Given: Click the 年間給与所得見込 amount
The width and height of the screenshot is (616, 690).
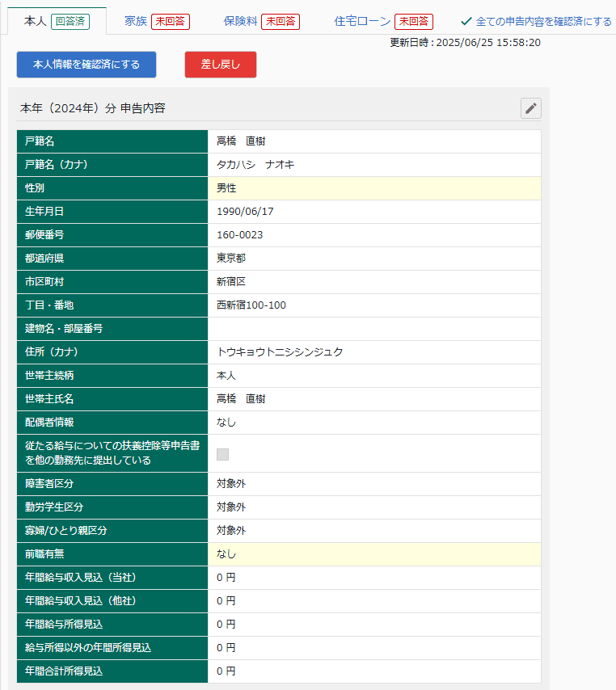Looking at the screenshot, I should point(226,625).
